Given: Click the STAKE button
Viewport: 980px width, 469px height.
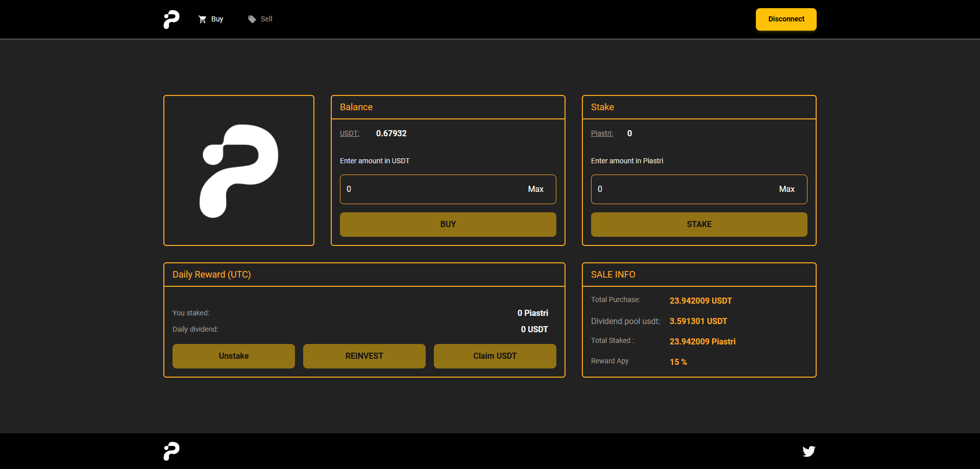Looking at the screenshot, I should [699, 224].
